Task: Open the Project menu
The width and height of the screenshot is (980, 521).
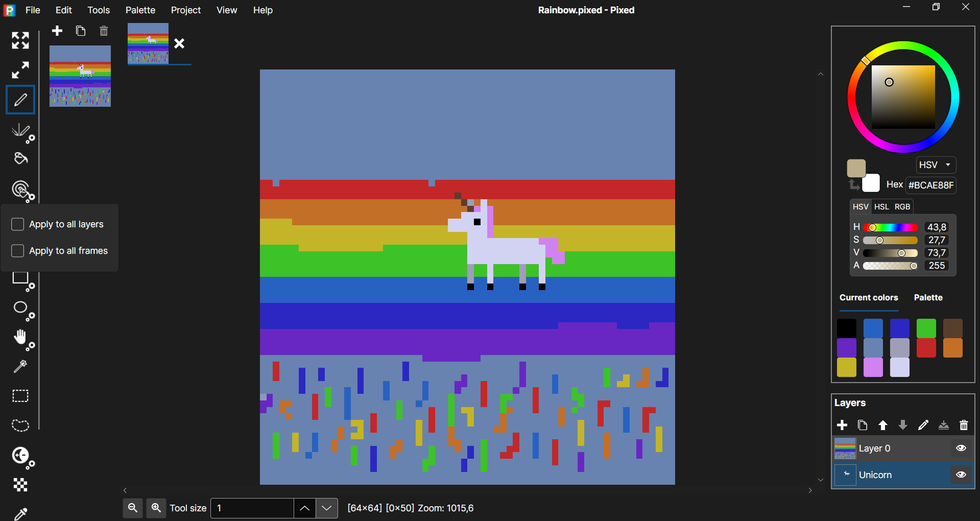Action: coord(186,10)
